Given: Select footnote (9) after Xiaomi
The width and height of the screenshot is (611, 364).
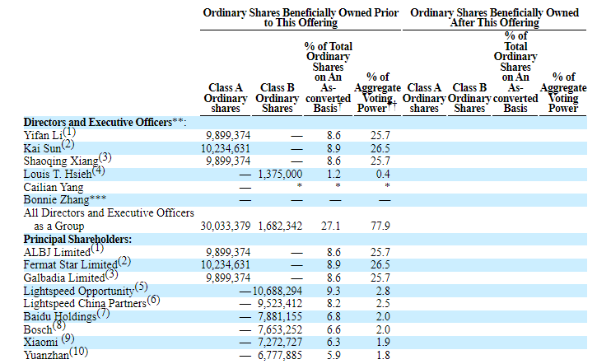Looking at the screenshot, I should point(67,338).
